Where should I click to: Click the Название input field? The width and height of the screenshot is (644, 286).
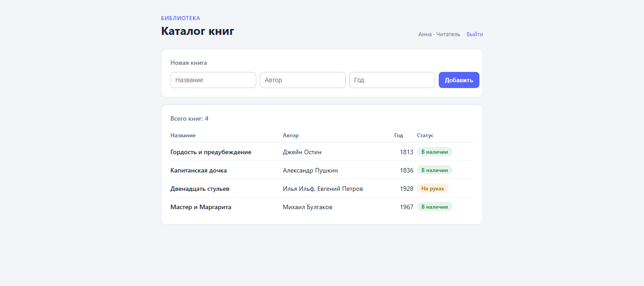point(213,80)
